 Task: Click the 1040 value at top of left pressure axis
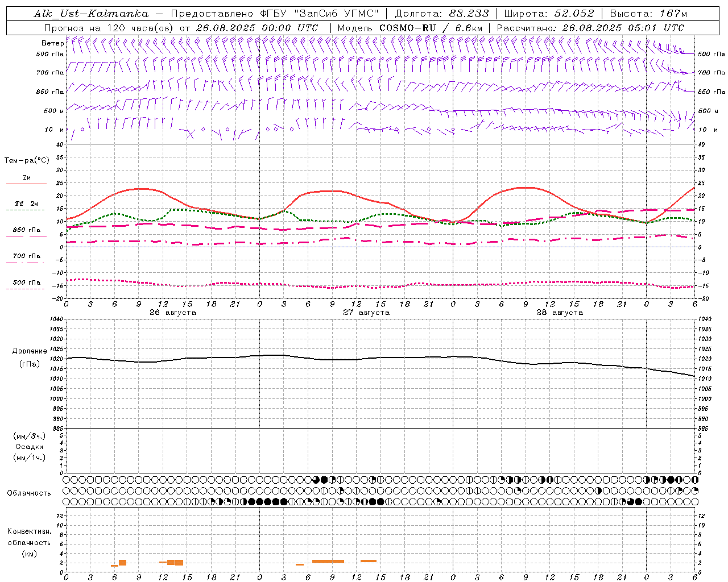click(x=56, y=319)
